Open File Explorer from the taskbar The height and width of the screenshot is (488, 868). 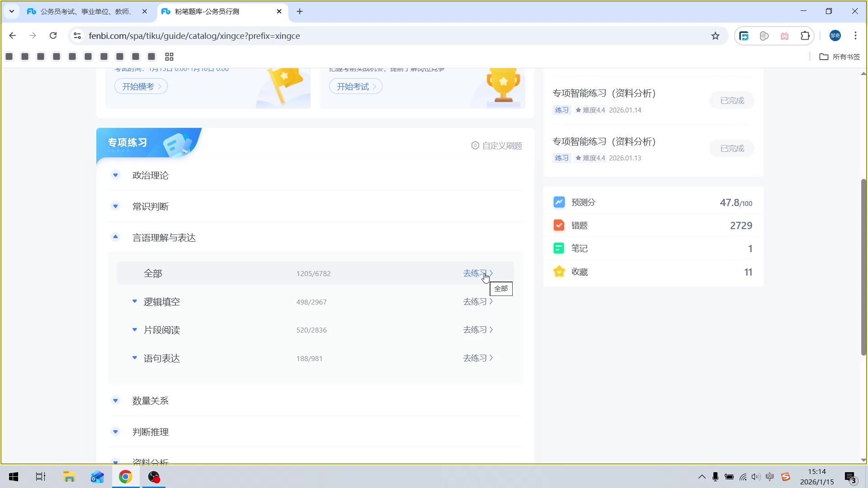[69, 477]
